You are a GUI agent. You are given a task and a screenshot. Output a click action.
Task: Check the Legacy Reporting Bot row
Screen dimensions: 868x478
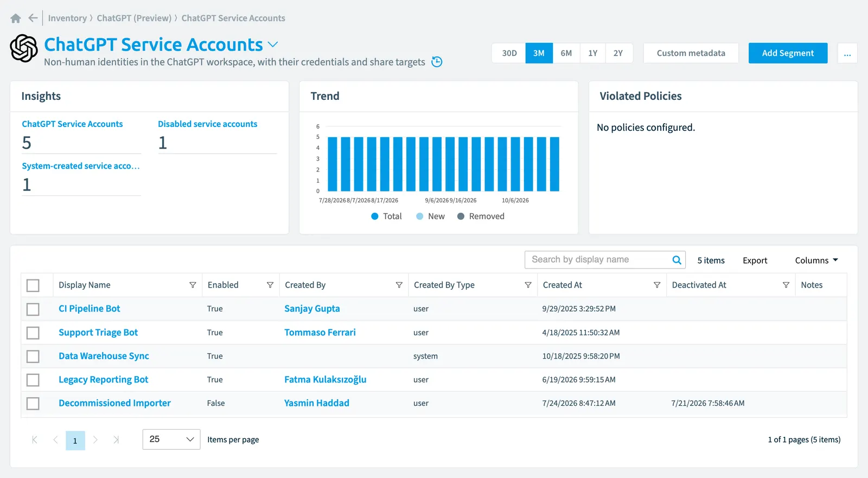coord(33,380)
